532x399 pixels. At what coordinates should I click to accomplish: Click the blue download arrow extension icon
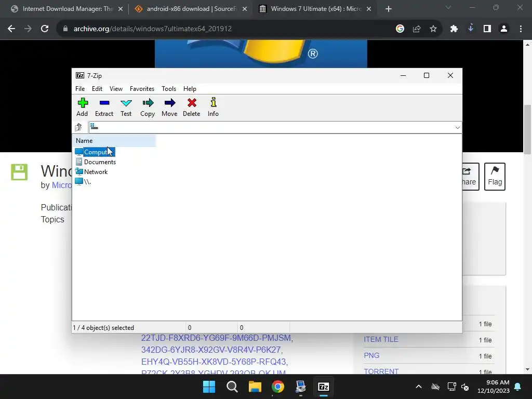471,29
